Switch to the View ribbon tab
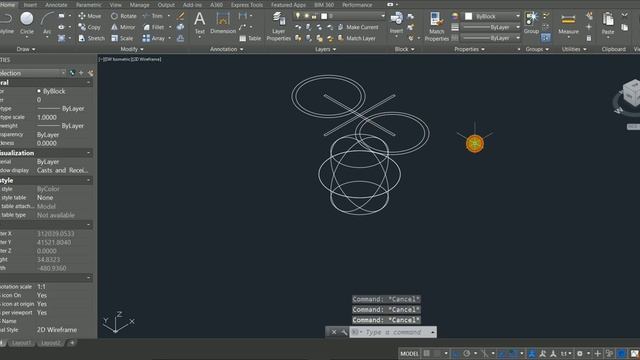This screenshot has height=360, width=640. tap(116, 5)
